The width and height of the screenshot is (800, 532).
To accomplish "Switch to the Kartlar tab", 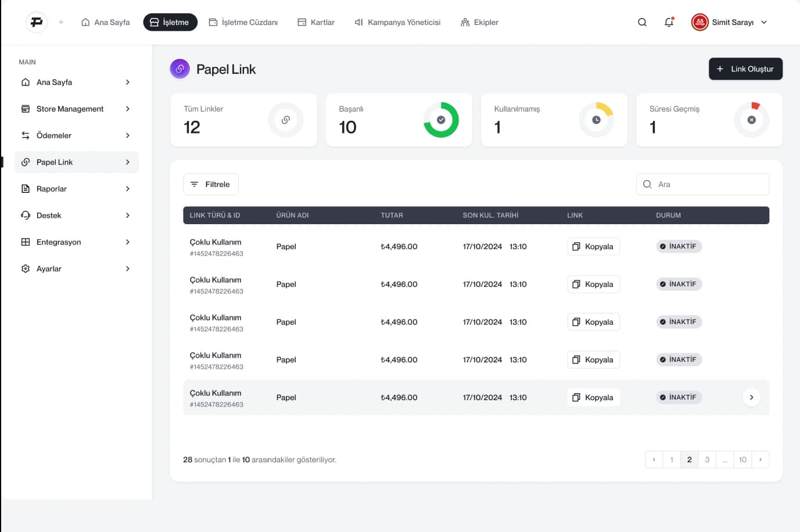I will point(316,22).
